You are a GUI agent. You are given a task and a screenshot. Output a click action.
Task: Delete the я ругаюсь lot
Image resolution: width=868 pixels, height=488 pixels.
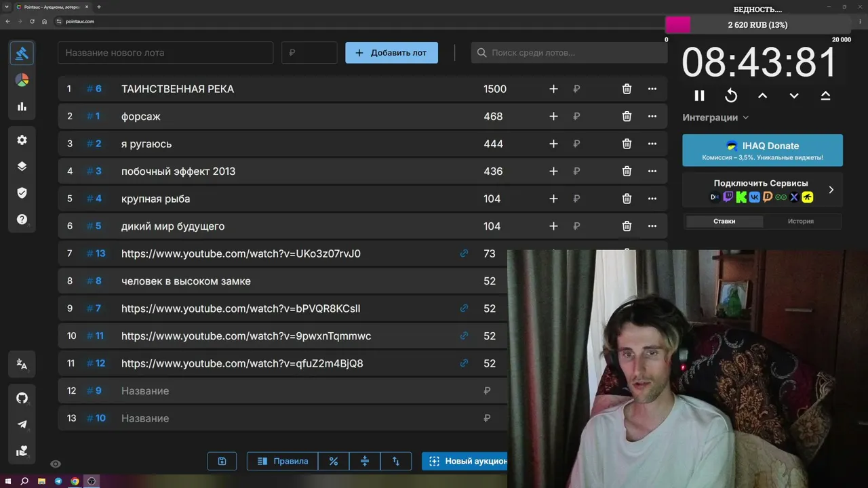pyautogui.click(x=627, y=144)
